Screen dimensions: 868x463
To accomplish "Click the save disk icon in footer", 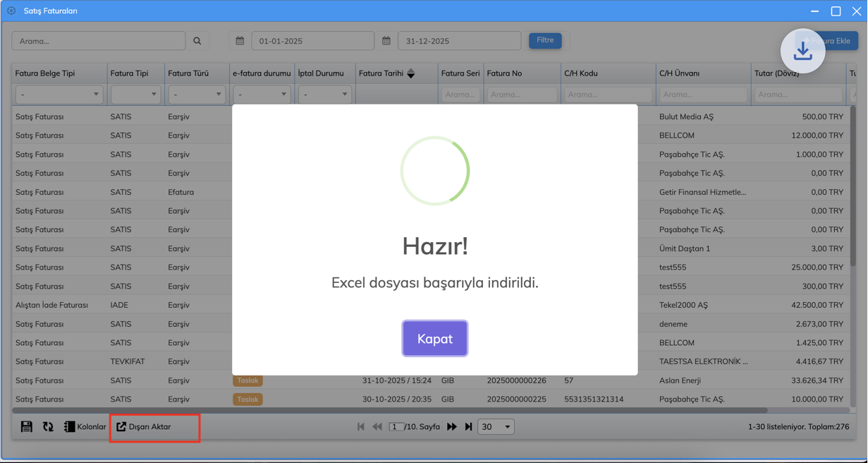I will pyautogui.click(x=27, y=427).
